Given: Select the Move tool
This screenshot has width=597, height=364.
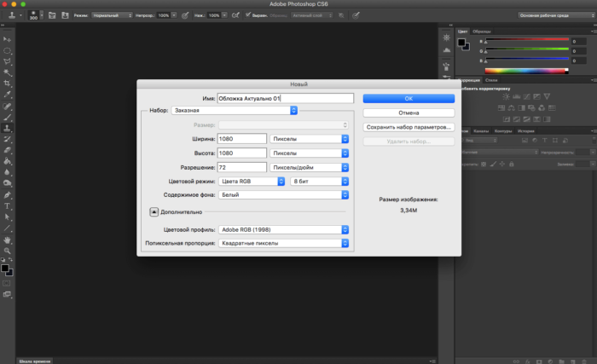Looking at the screenshot, I should coord(8,40).
